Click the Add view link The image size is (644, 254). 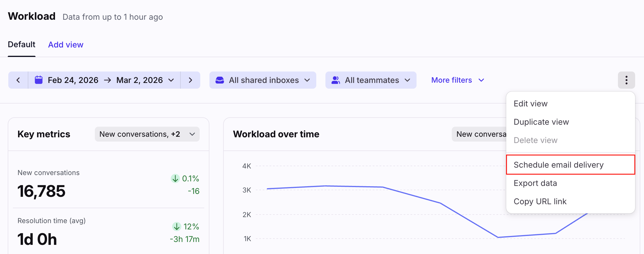(66, 45)
